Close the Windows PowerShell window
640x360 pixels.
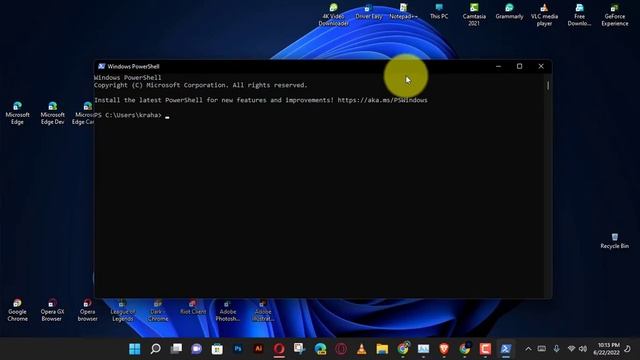[x=541, y=66]
